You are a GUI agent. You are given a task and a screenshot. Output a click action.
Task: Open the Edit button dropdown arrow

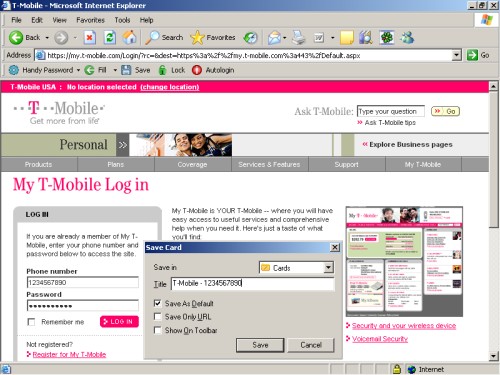pyautogui.click(x=332, y=38)
